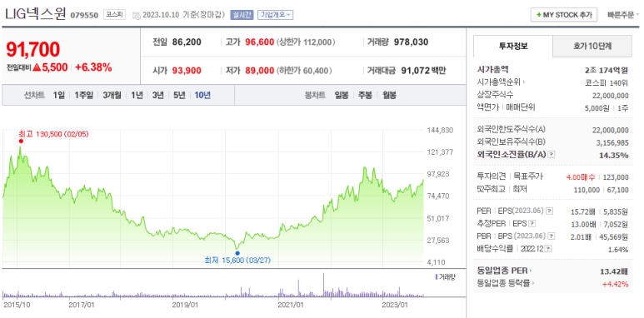Click the 2019/01 axis label

click(185, 305)
